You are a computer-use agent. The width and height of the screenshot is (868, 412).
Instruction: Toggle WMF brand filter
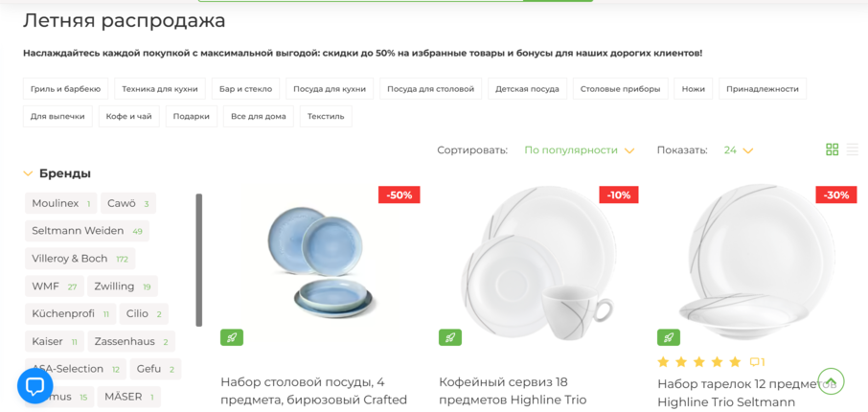click(55, 286)
